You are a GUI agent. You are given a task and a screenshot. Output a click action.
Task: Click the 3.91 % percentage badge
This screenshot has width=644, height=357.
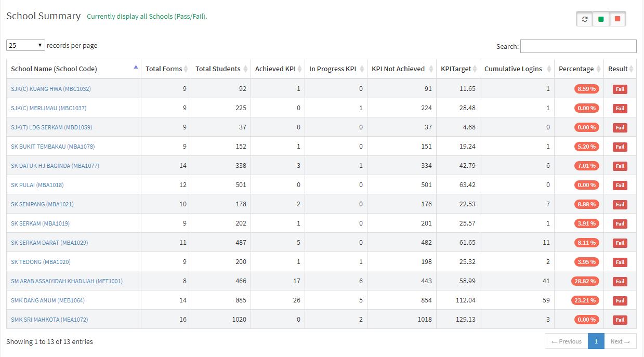(587, 223)
